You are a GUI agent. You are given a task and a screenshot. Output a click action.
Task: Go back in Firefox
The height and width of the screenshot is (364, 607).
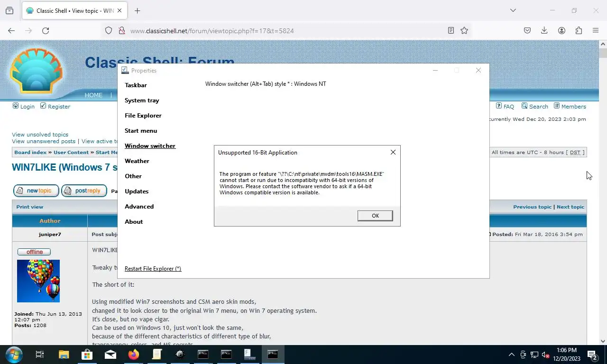[11, 31]
